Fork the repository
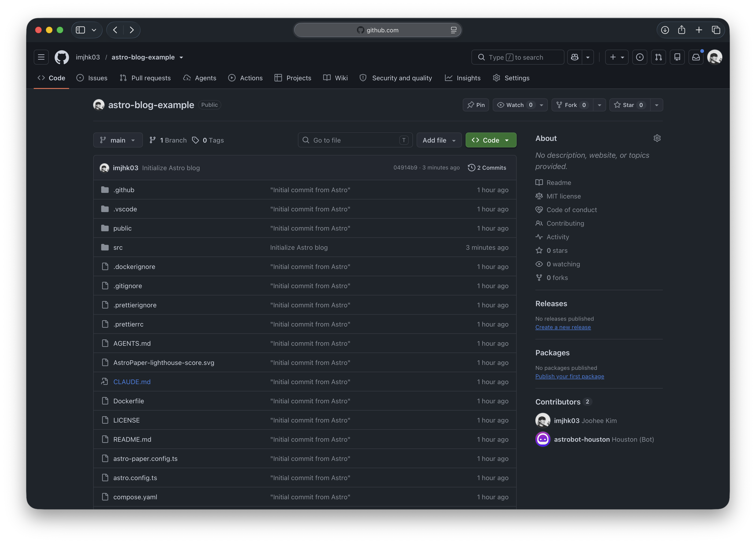 click(x=572, y=105)
